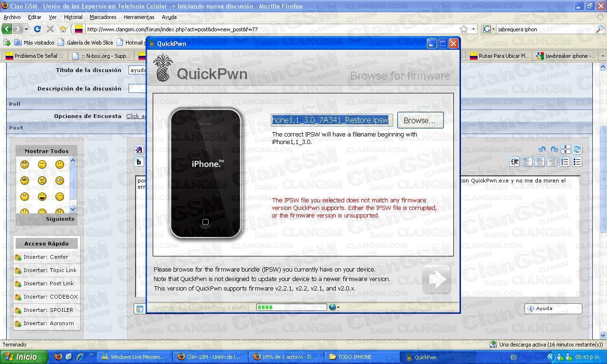
Task: Click the indent icon in editor toolbar
Action: coord(515,162)
